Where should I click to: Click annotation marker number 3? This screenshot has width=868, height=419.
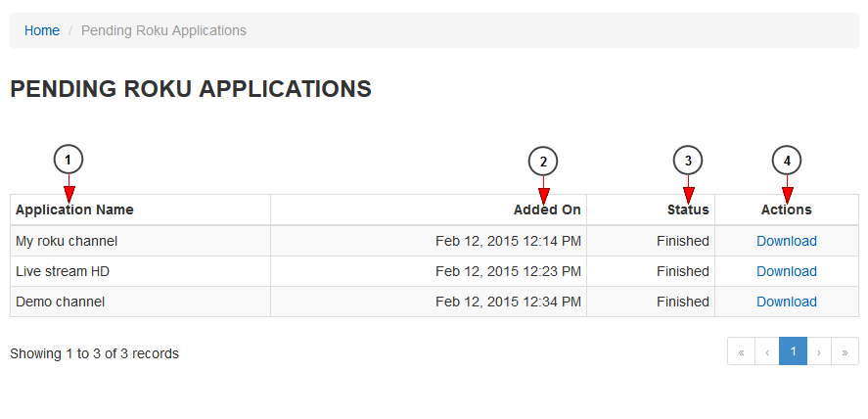[688, 162]
